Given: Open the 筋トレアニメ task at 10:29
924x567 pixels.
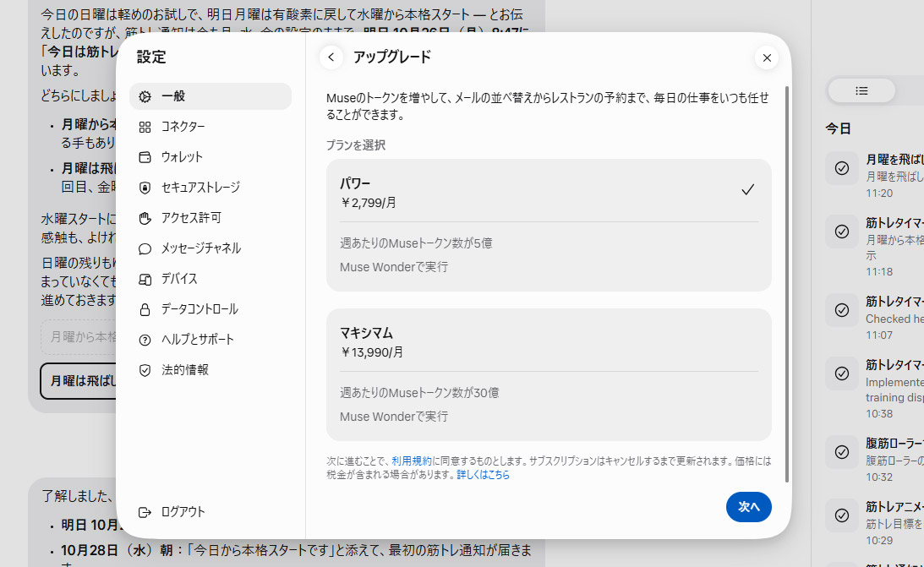Looking at the screenshot, I should (x=874, y=523).
